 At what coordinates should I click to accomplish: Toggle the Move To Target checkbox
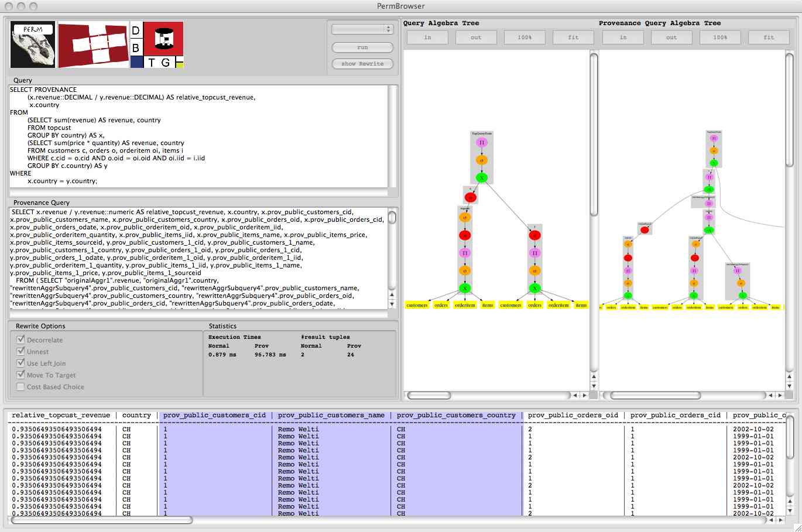21,375
